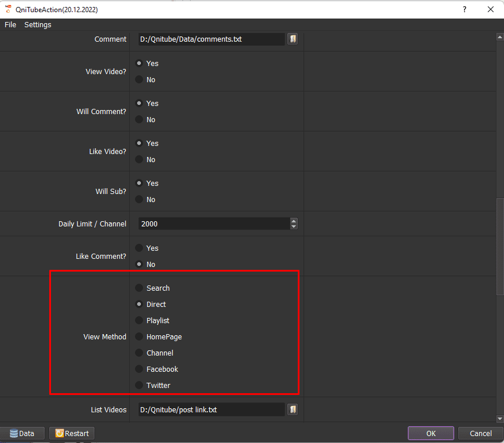Click the help question mark button
504x443 pixels.
tap(465, 9)
